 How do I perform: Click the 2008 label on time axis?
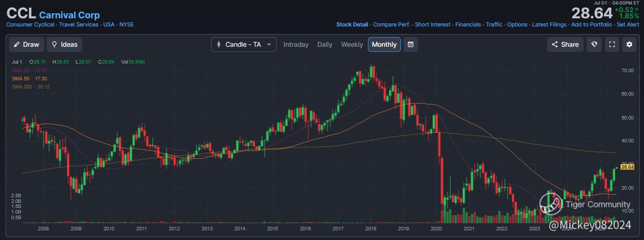click(x=43, y=229)
